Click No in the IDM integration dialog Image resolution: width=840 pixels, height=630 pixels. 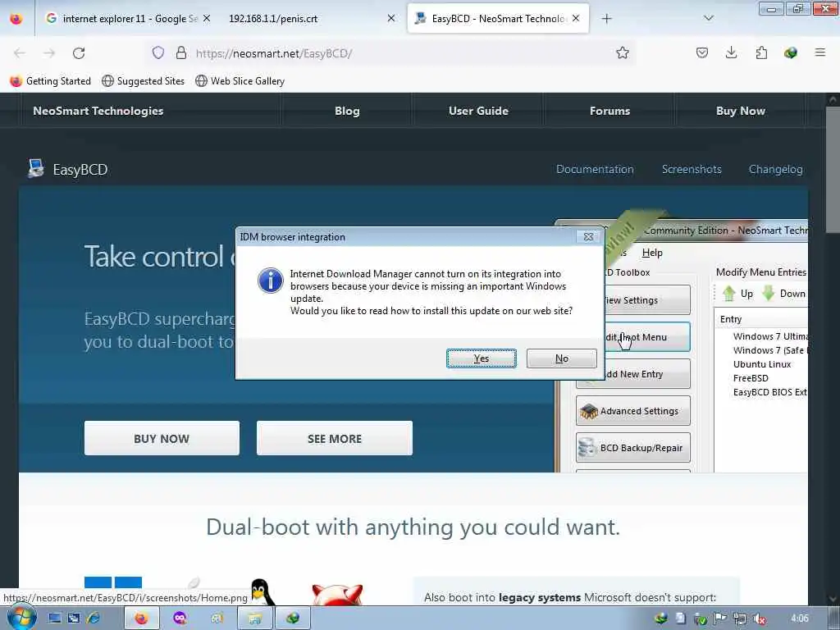tap(561, 358)
